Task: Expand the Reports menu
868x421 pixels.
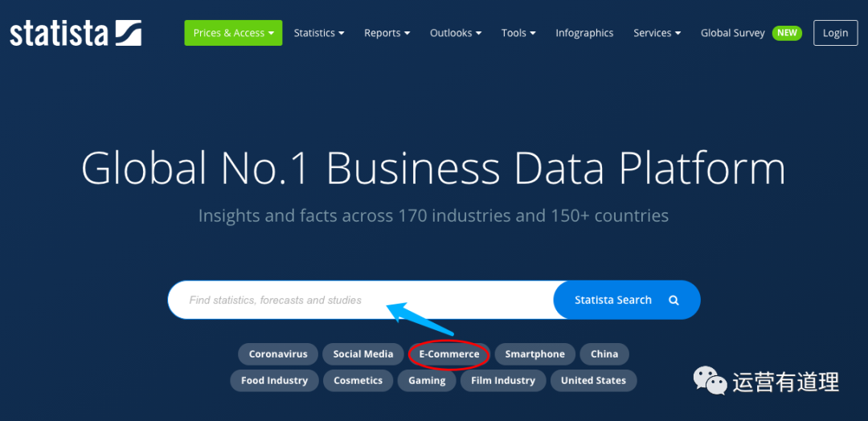Action: [x=387, y=33]
